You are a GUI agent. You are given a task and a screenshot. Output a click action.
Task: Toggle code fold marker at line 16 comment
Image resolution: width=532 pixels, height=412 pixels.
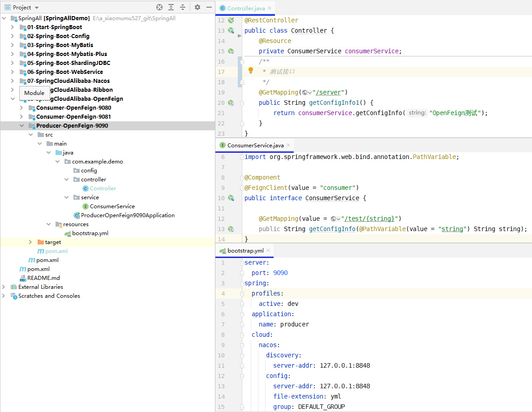[x=242, y=62]
